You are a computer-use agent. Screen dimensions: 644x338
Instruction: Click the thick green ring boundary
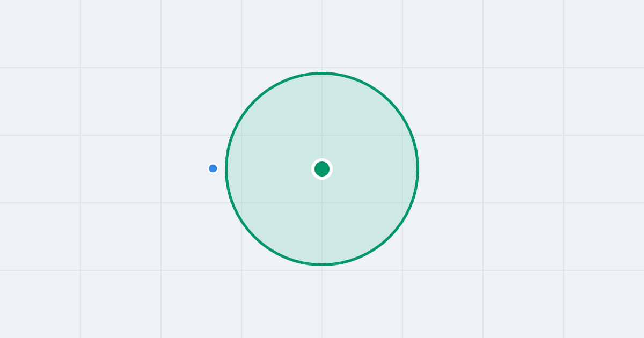(322, 73)
